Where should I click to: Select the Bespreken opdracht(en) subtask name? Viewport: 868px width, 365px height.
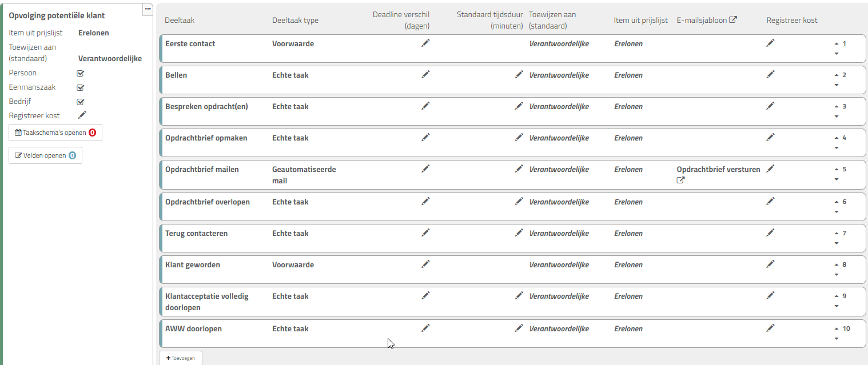coord(206,106)
